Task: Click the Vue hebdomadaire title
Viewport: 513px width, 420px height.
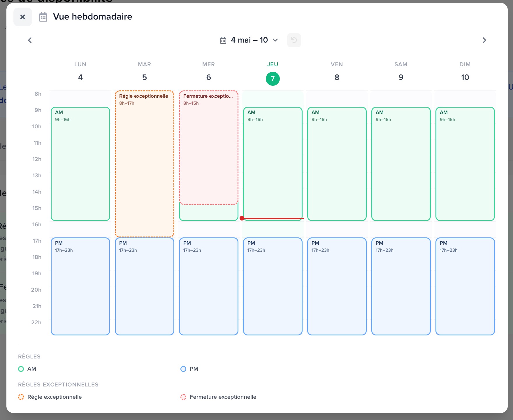Action: pyautogui.click(x=92, y=17)
